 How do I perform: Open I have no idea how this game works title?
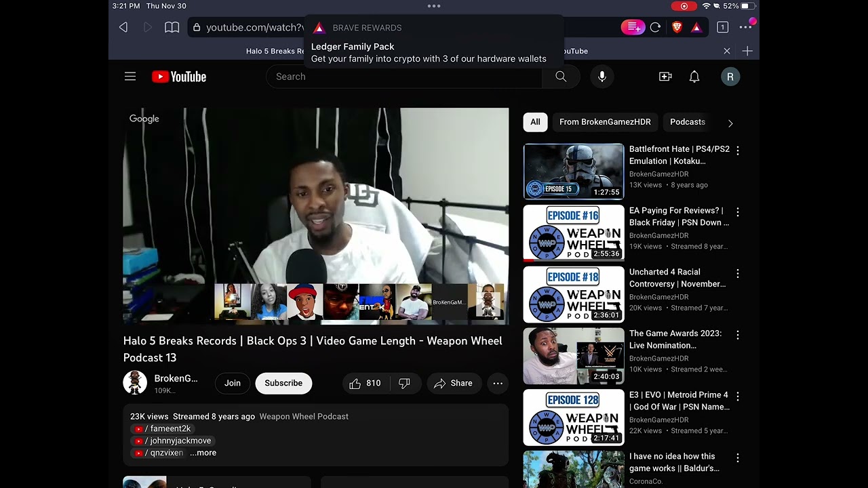tap(674, 462)
